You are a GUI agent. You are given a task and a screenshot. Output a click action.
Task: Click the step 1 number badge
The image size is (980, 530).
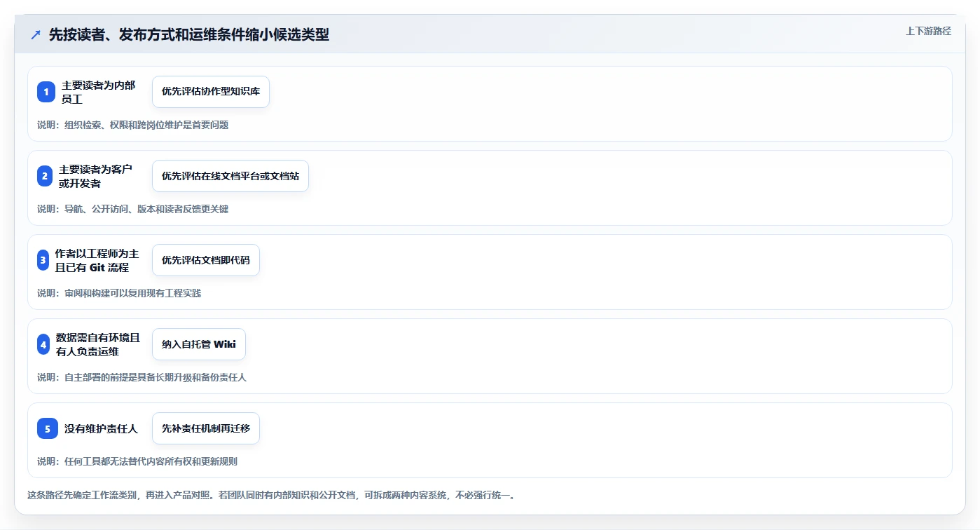coord(46,92)
